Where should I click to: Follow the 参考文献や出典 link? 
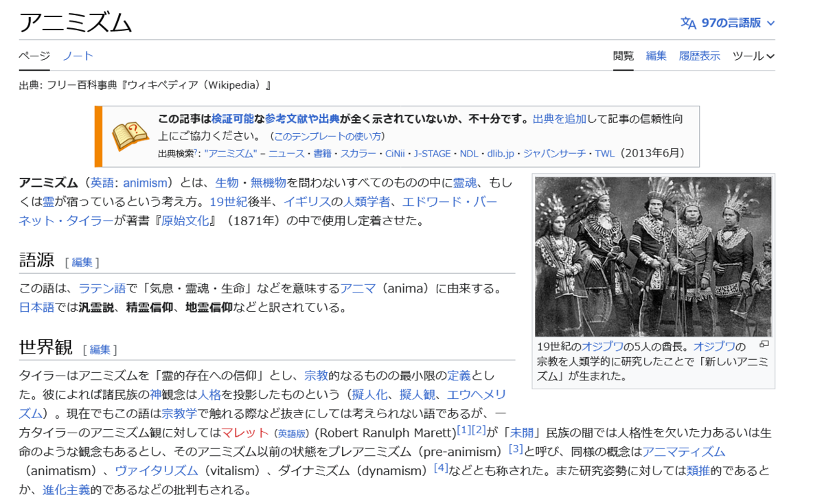[x=302, y=119]
